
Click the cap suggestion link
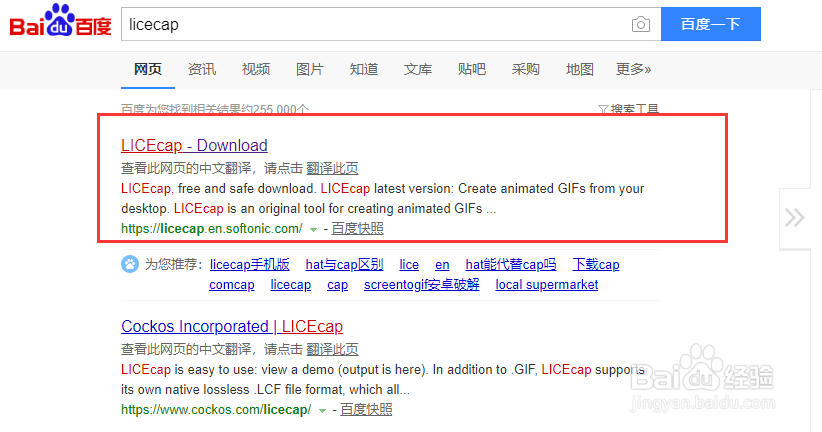(x=338, y=285)
